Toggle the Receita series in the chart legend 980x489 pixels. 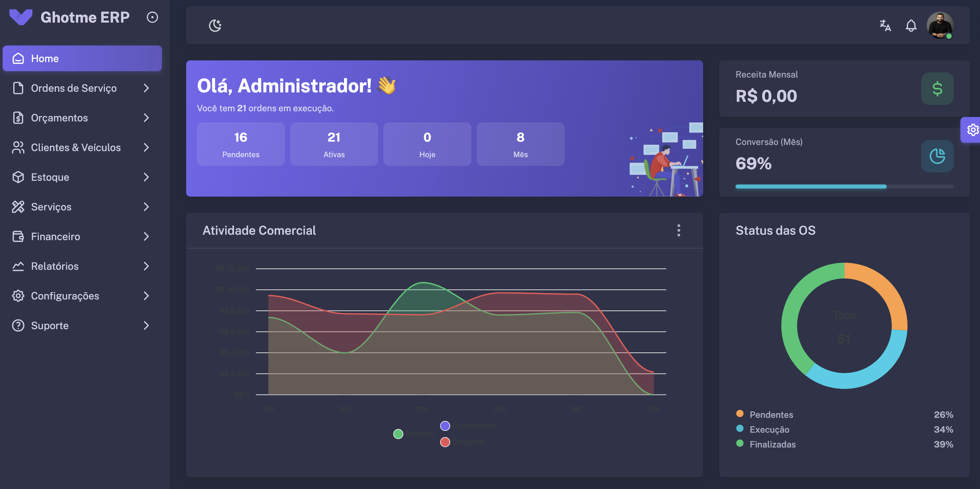(398, 433)
